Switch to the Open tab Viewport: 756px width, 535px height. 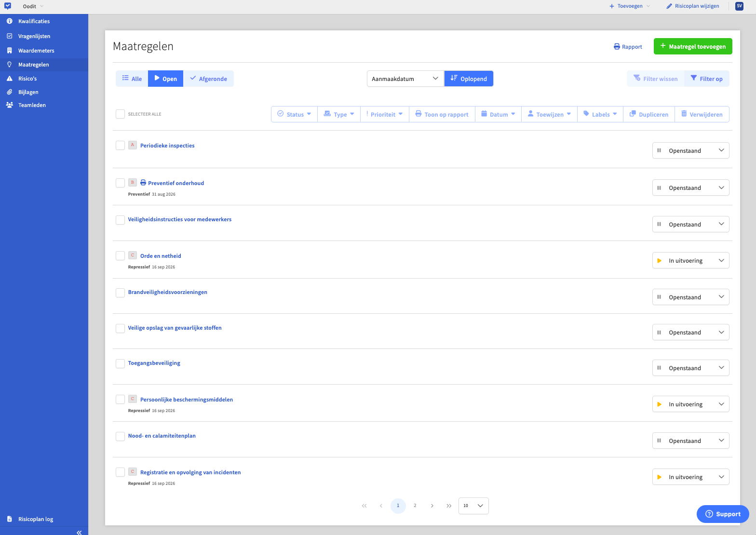coord(165,79)
